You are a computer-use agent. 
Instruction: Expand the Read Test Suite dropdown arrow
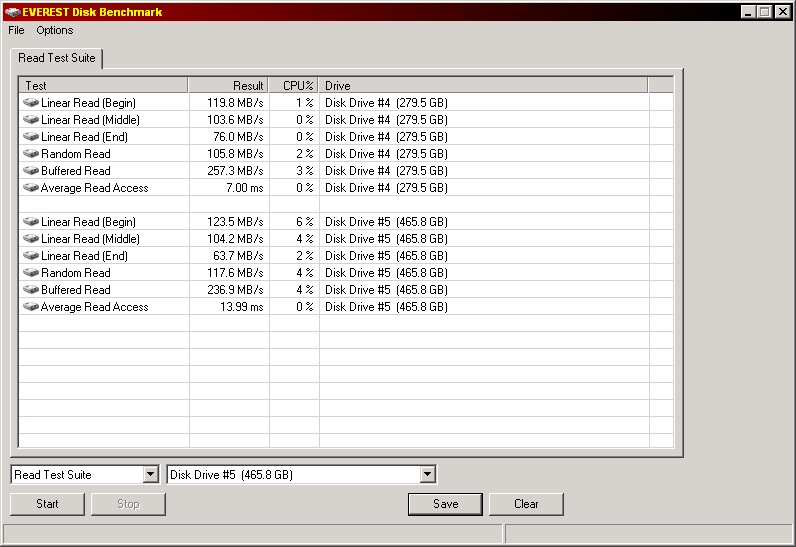pos(150,474)
